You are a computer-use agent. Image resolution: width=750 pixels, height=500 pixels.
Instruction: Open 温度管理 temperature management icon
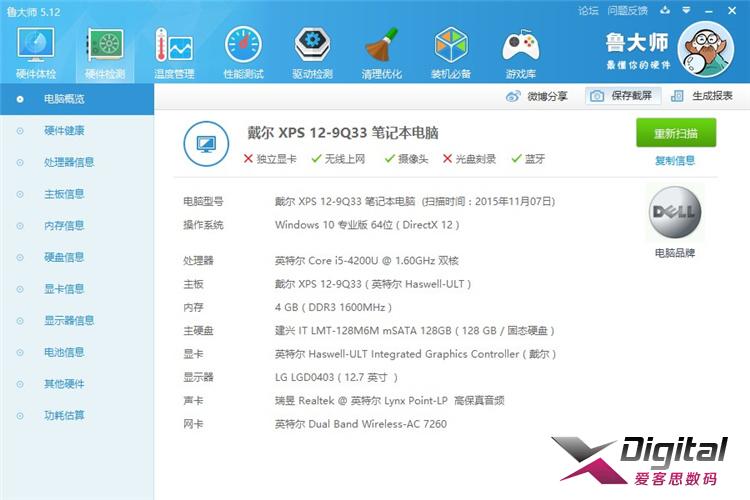[174, 53]
